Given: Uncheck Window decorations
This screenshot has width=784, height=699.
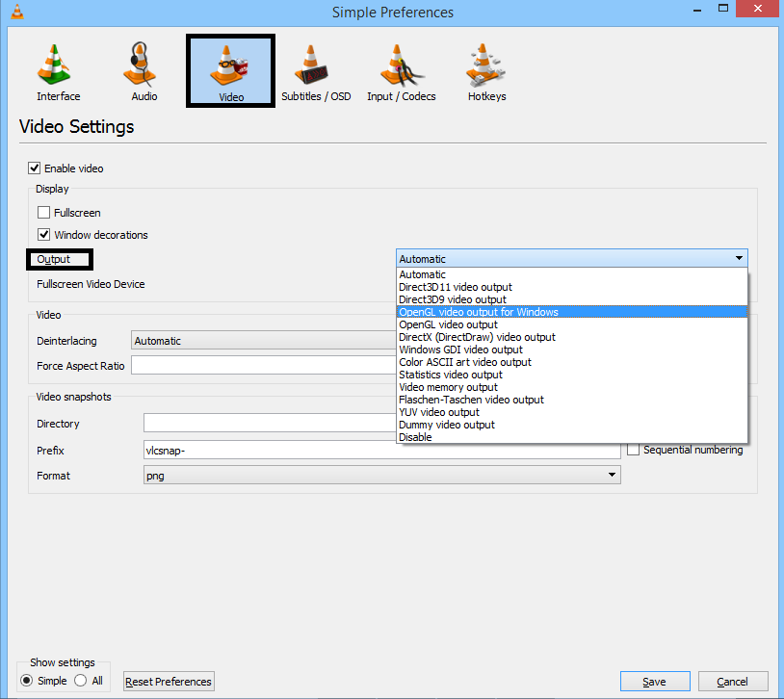Looking at the screenshot, I should point(44,235).
